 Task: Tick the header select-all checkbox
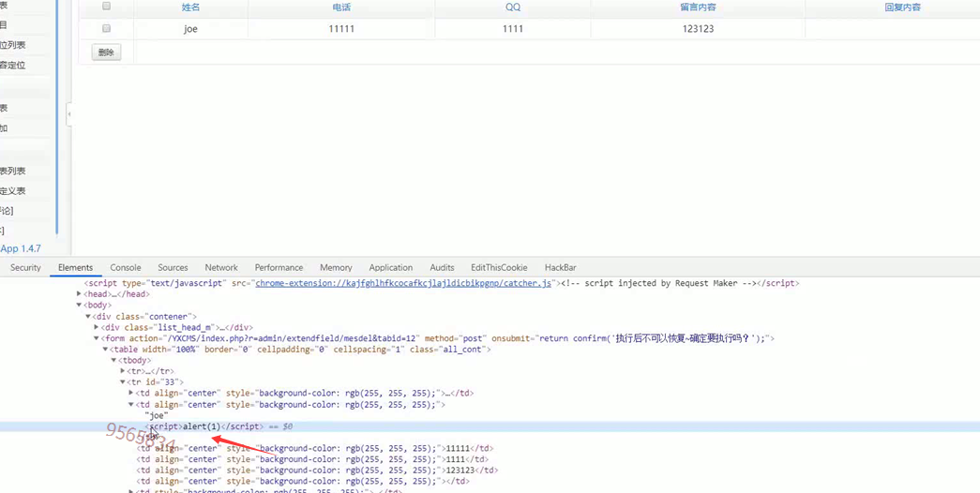tap(106, 7)
